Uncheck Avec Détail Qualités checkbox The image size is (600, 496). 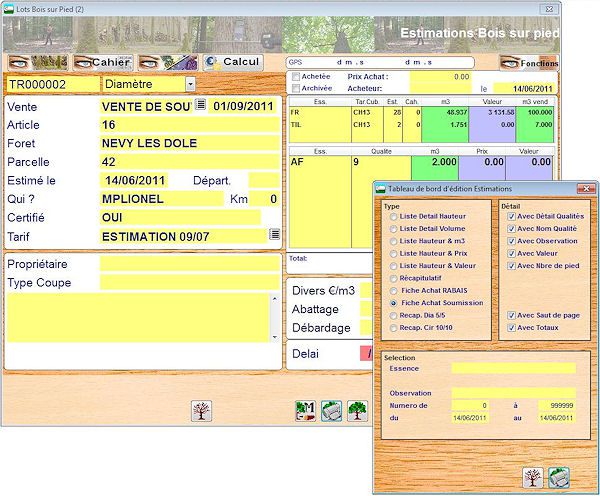(x=511, y=217)
